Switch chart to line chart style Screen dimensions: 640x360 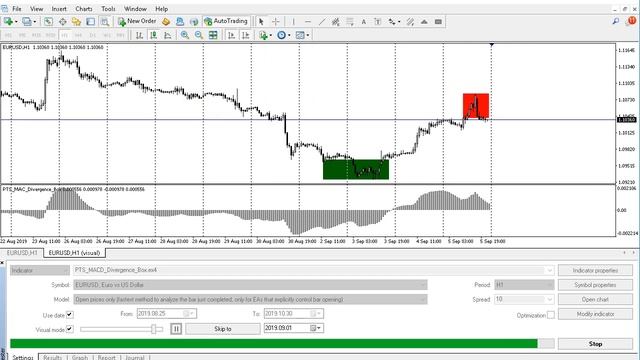167,36
